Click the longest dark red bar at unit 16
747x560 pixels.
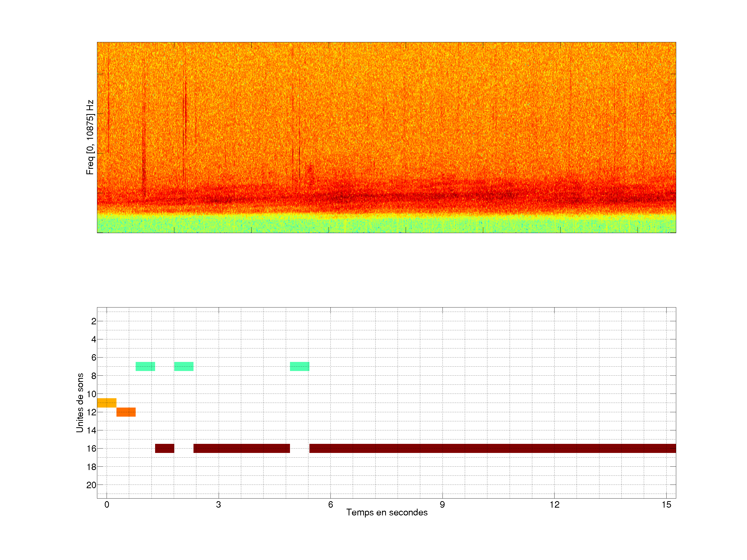(x=492, y=448)
